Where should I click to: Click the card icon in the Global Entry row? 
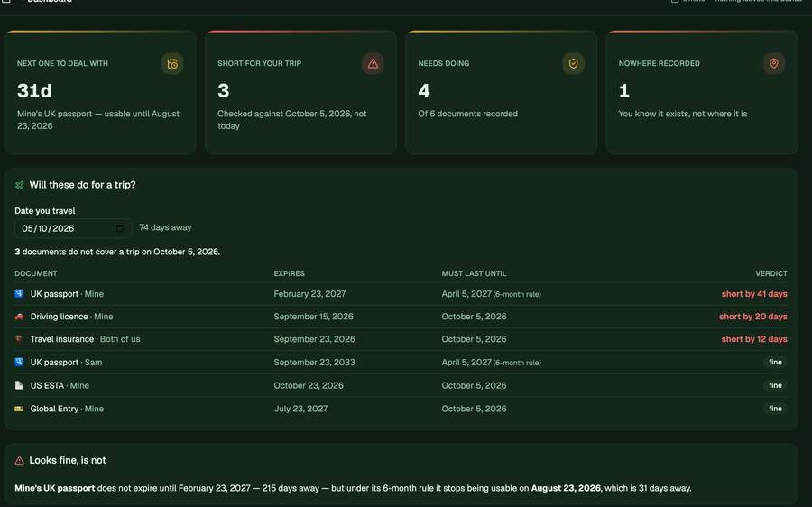(19, 409)
